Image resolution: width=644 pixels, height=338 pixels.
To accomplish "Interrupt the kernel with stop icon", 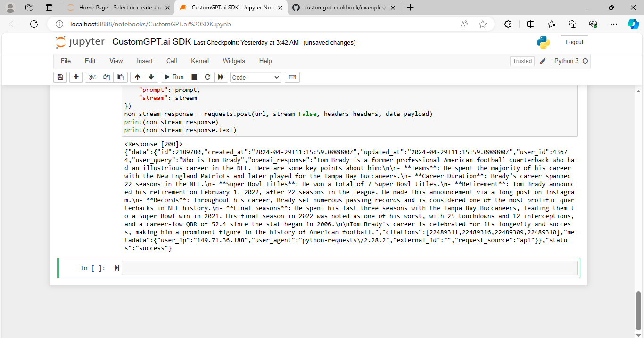I will click(194, 77).
